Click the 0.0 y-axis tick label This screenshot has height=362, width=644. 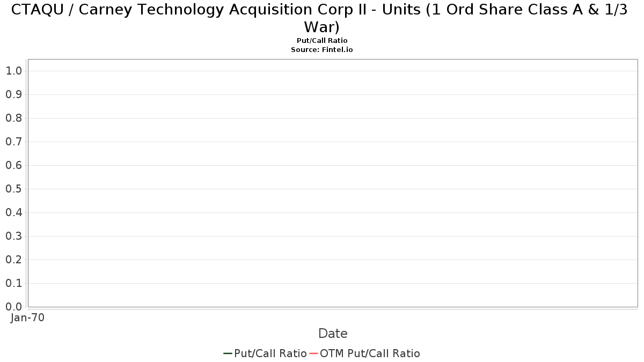point(13,307)
